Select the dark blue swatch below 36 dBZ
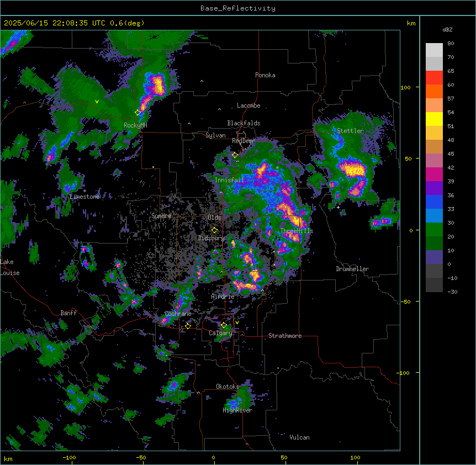476x465 pixels. [434, 202]
